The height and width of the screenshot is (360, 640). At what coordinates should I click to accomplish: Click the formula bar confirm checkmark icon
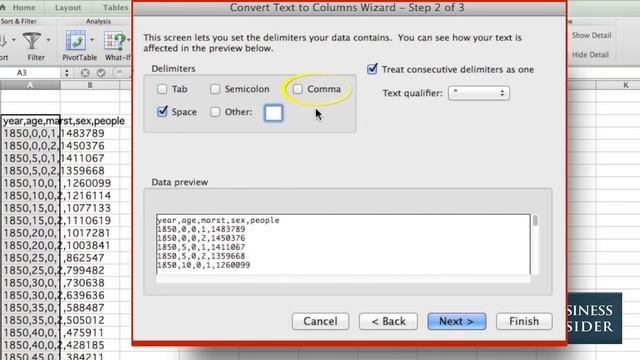coord(101,73)
